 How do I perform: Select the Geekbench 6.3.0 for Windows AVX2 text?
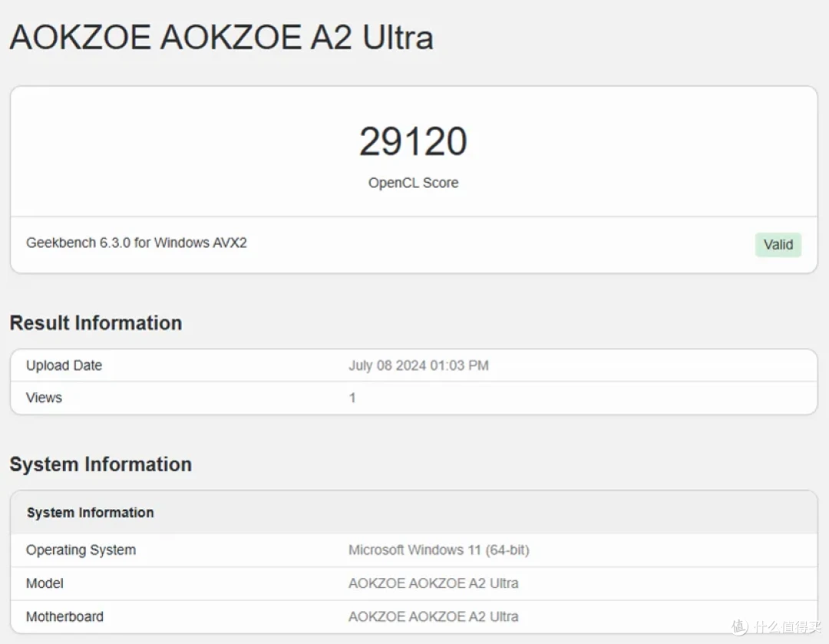(137, 243)
